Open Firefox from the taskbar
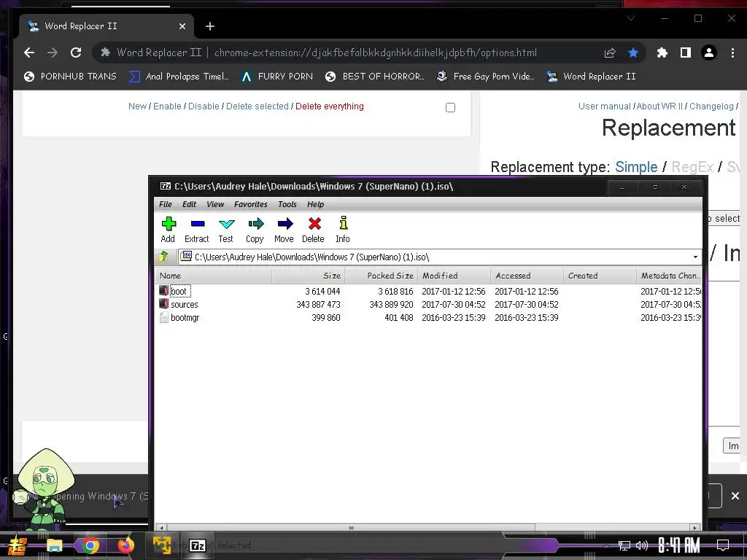The width and height of the screenshot is (747, 560). point(125,545)
